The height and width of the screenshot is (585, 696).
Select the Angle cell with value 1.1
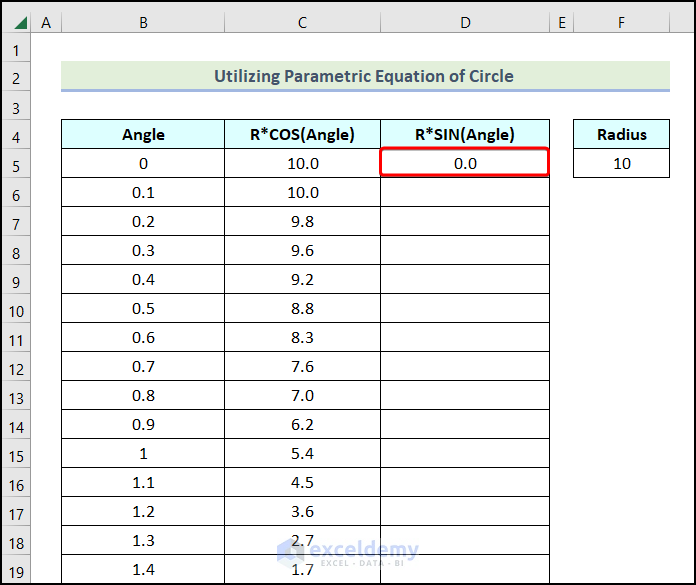[x=143, y=483]
